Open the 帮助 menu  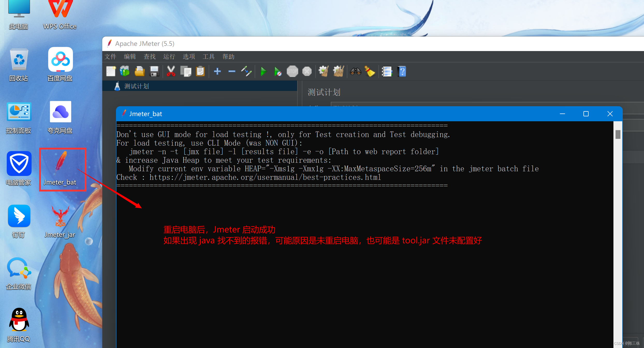pos(228,56)
